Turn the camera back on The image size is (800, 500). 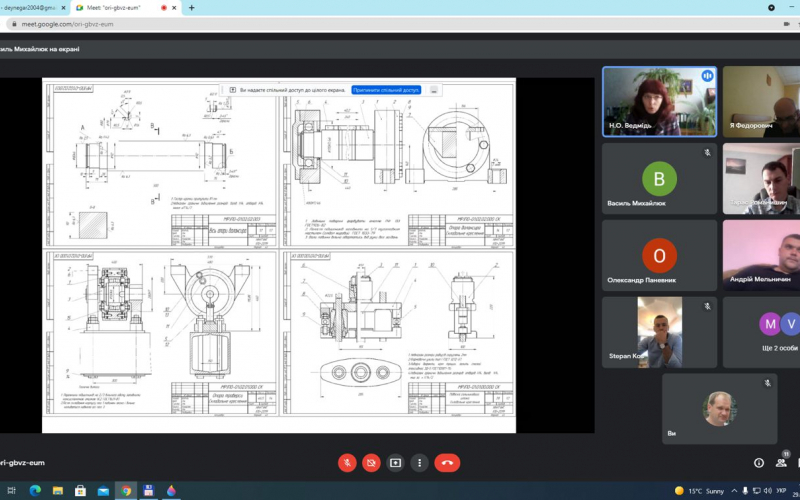pos(371,463)
